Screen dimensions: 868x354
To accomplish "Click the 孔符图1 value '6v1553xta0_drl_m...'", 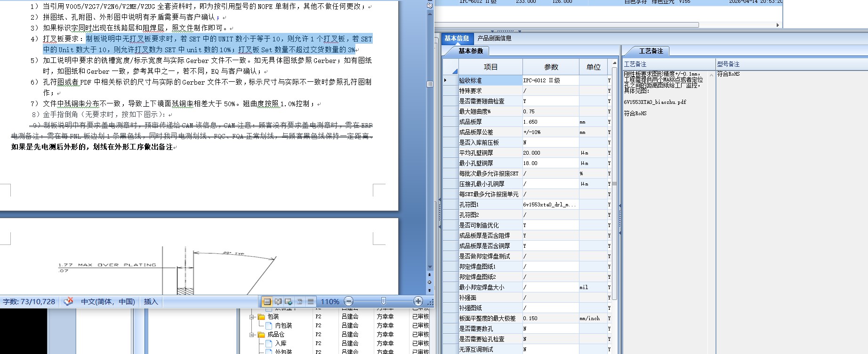I will pos(551,205).
